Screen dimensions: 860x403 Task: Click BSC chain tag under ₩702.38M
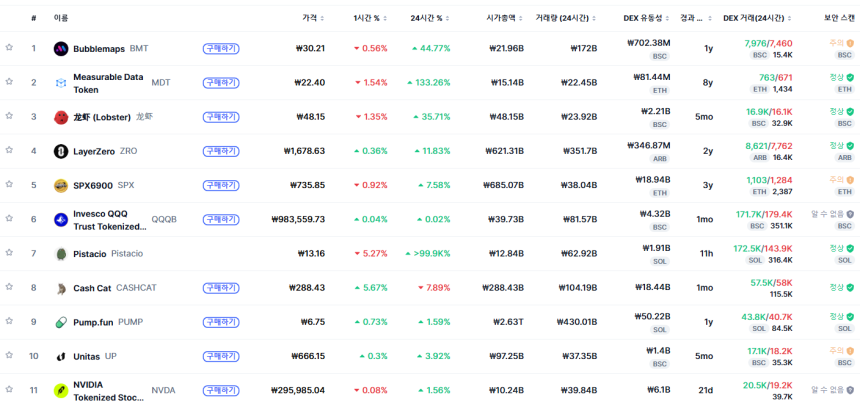pyautogui.click(x=660, y=56)
